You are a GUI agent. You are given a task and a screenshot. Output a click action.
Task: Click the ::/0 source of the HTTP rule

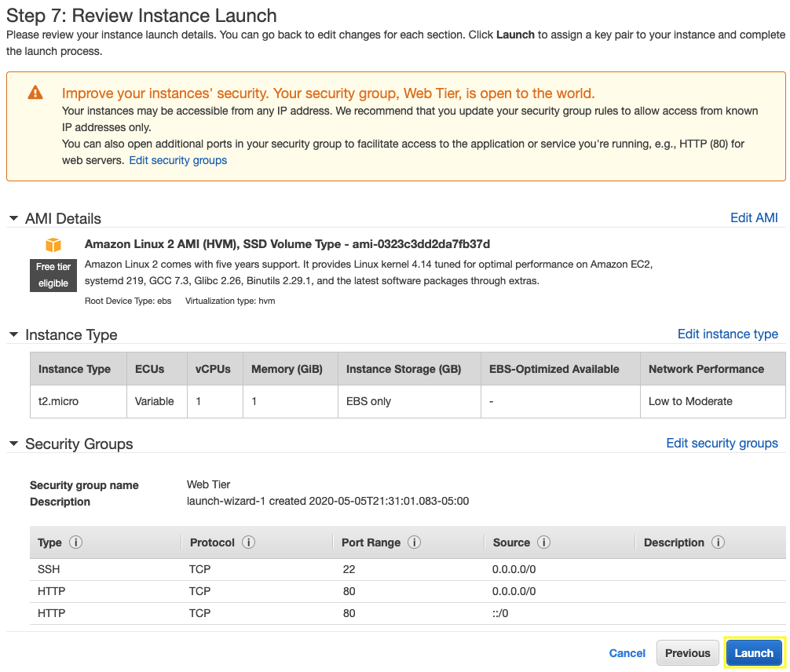(x=500, y=613)
